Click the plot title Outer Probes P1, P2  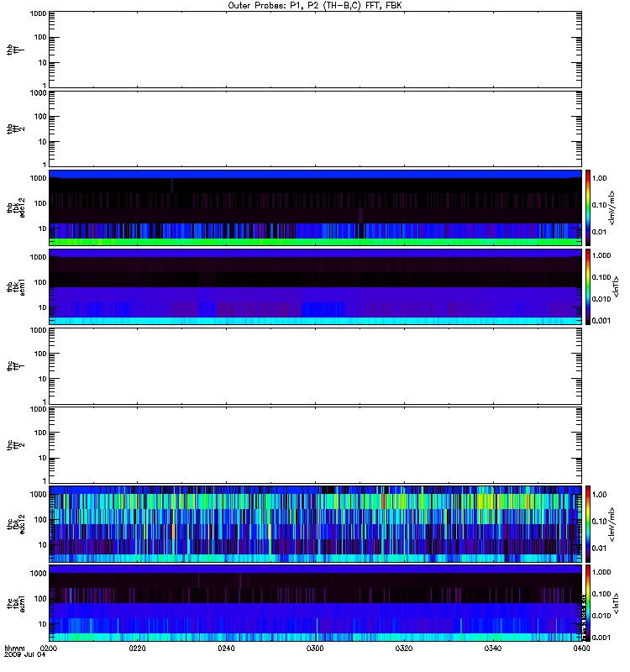pyautogui.click(x=314, y=6)
